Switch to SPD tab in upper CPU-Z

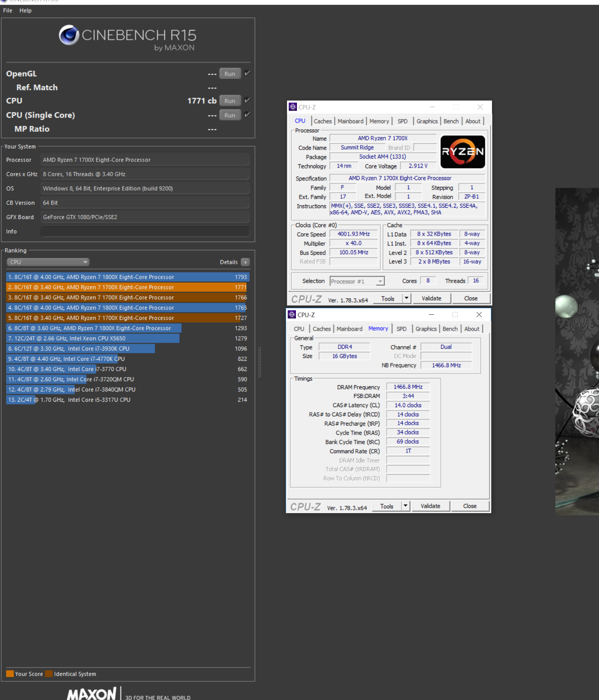402,121
